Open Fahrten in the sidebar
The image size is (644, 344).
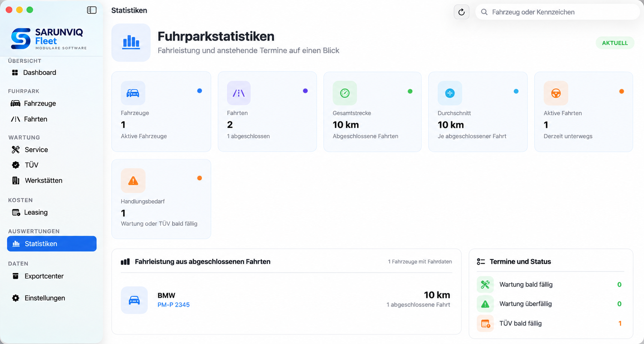[x=52, y=119]
